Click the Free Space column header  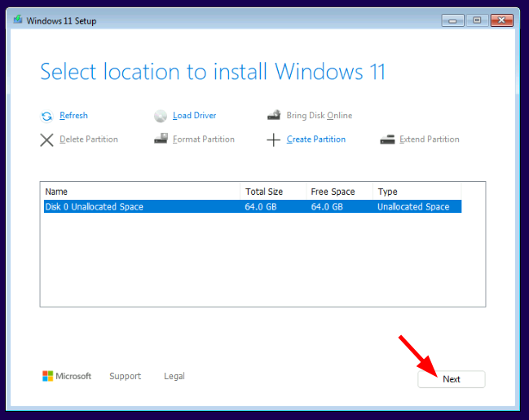(339, 192)
